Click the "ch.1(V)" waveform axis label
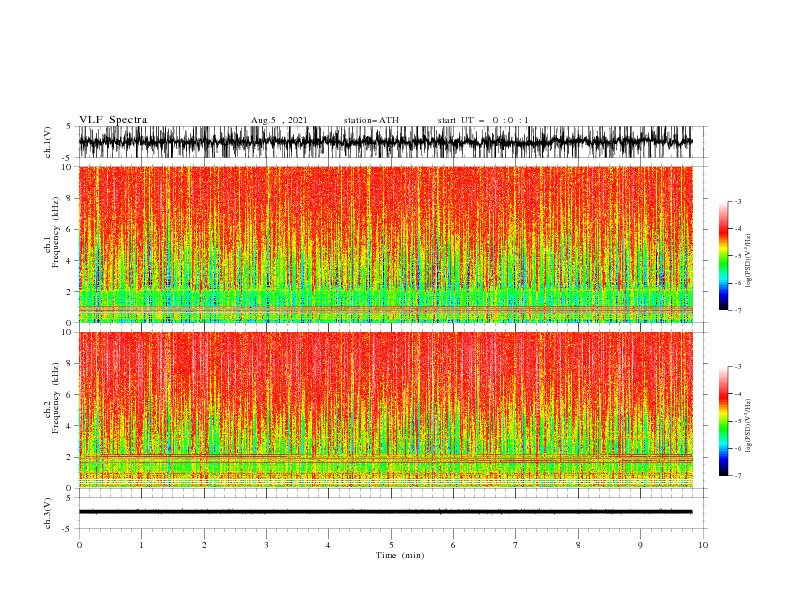The image size is (792, 612). [47, 142]
